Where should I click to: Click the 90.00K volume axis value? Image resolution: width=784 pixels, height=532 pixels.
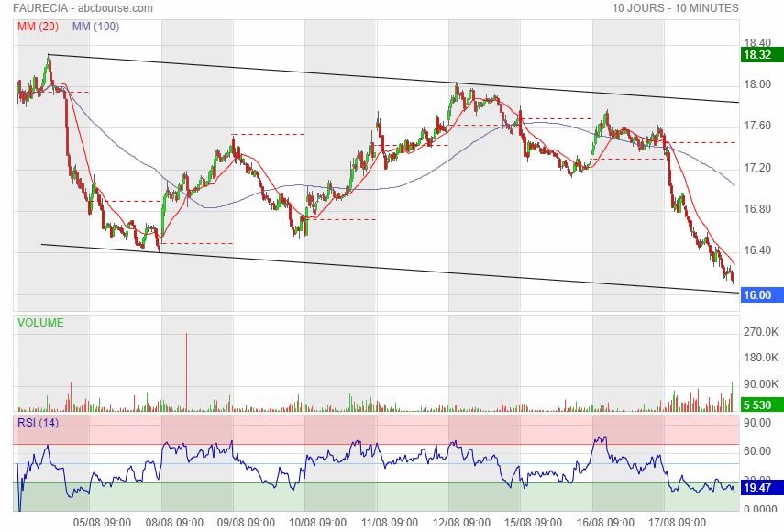761,384
